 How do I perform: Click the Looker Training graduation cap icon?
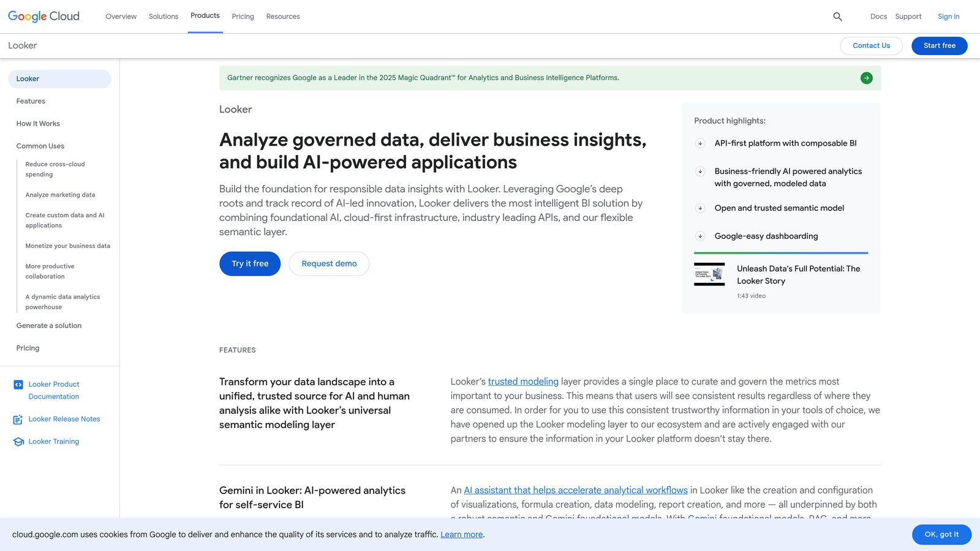coord(18,442)
